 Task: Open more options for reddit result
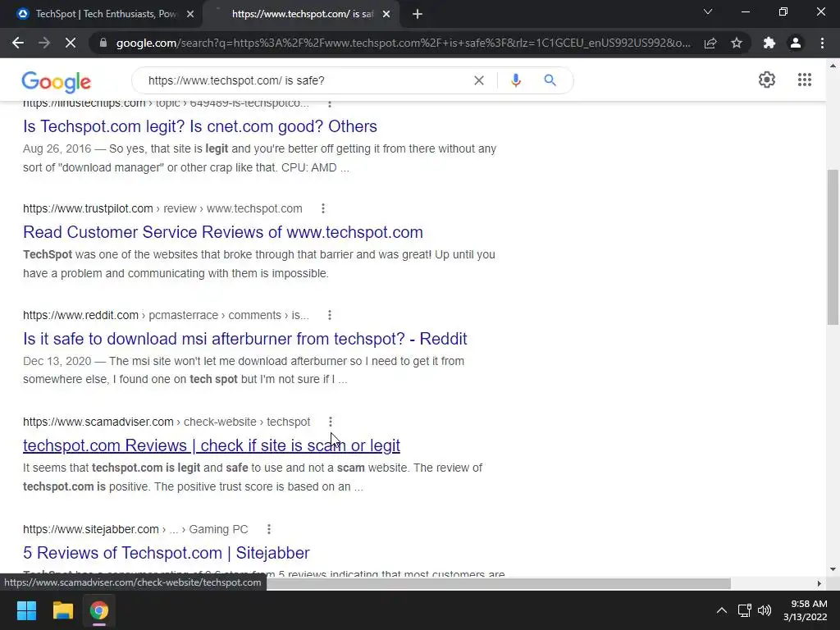(x=330, y=315)
